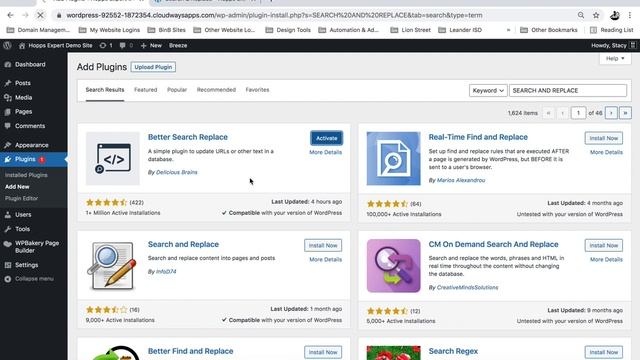Image resolution: width=640 pixels, height=360 pixels.
Task: Click the current page number field
Action: [x=578, y=113]
